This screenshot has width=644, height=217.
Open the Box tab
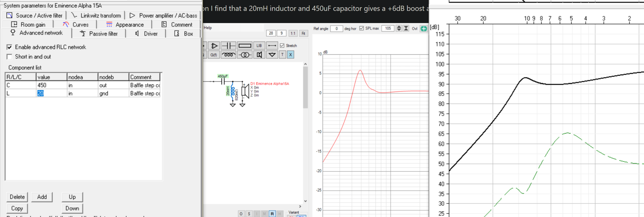184,34
